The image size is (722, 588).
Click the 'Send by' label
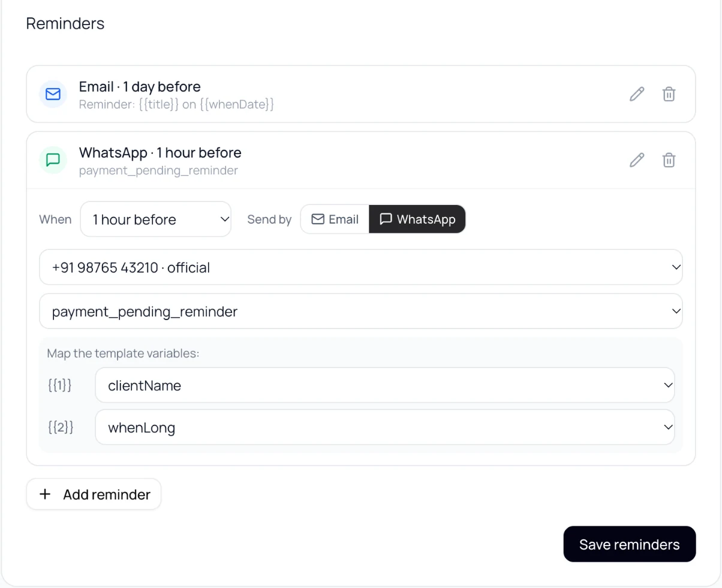pyautogui.click(x=269, y=219)
